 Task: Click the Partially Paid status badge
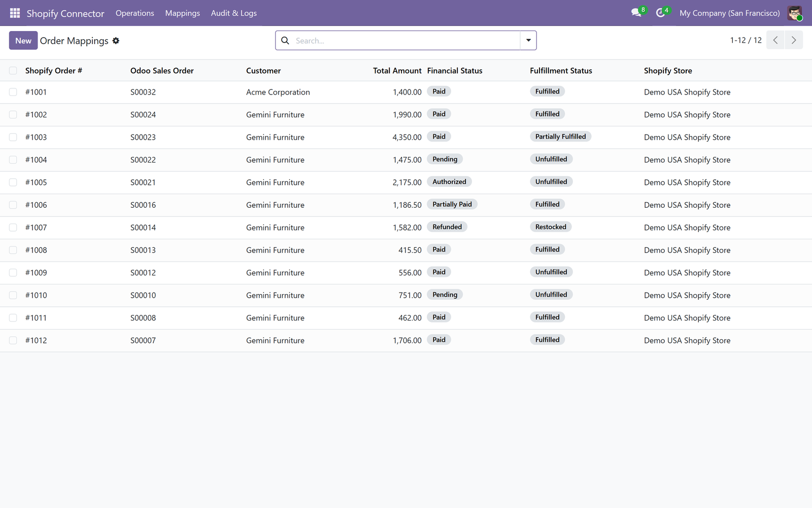452,204
